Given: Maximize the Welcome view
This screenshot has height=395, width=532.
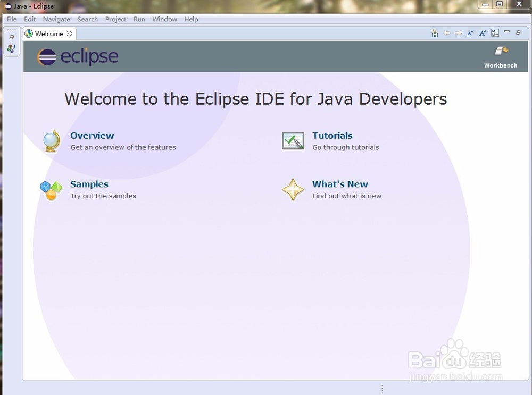Looking at the screenshot, I should (x=518, y=32).
